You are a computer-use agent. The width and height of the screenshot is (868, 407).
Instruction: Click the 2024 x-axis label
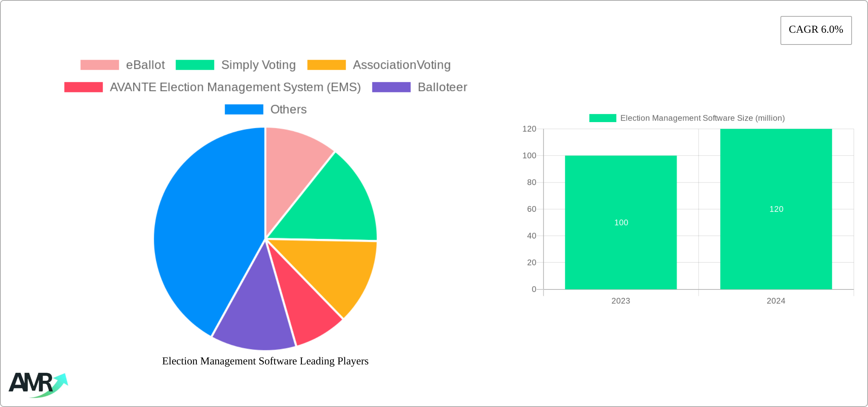coord(776,301)
